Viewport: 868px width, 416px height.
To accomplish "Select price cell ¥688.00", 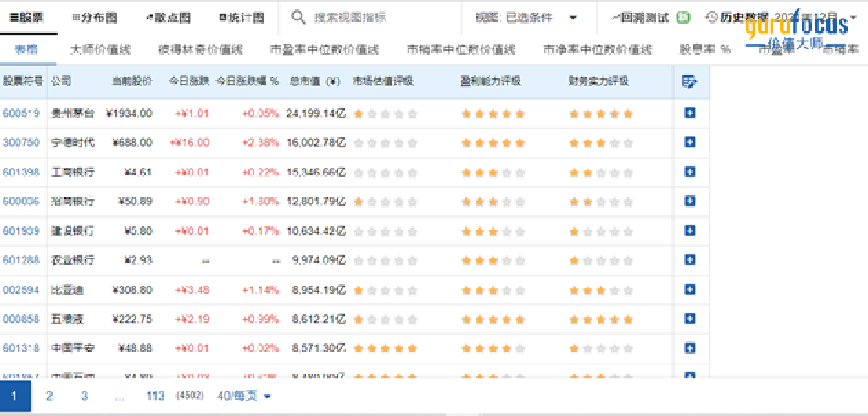I will tap(131, 142).
